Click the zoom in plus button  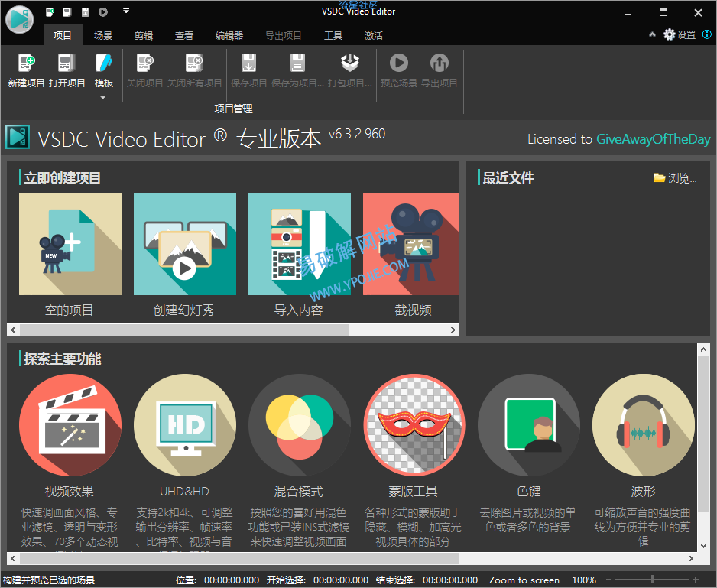696,580
